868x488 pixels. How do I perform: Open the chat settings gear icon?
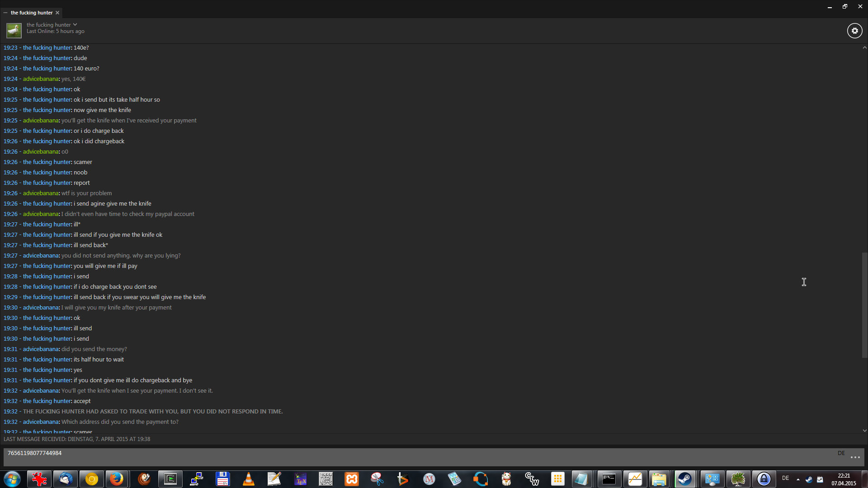click(x=854, y=31)
